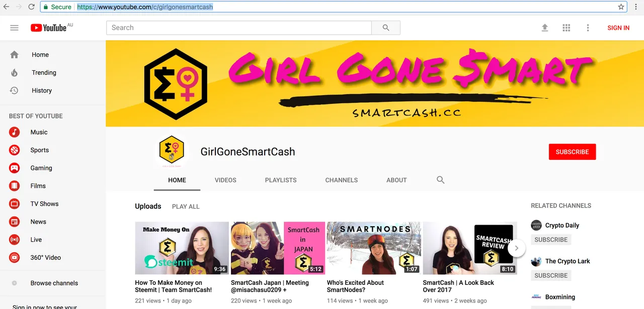The width and height of the screenshot is (644, 309).
Task: Click the red SUBSCRIBE button
Action: [572, 152]
